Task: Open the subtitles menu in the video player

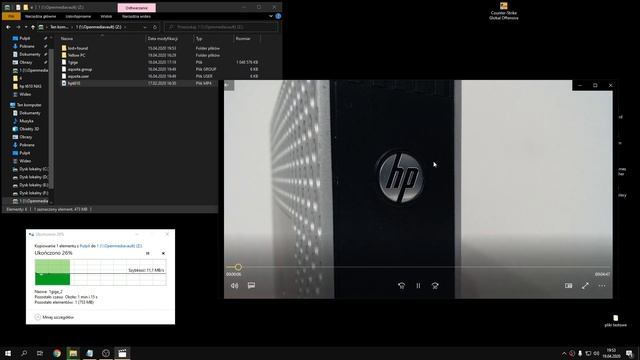Action: pyautogui.click(x=251, y=285)
